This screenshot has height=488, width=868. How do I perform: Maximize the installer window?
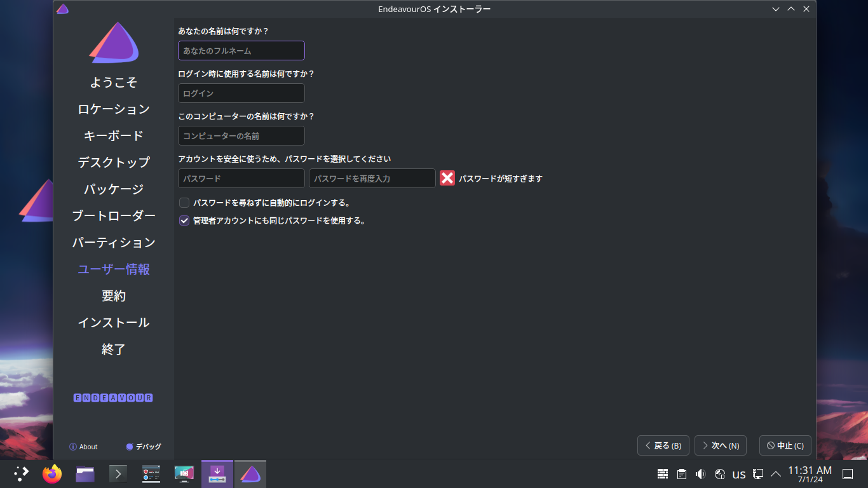791,9
